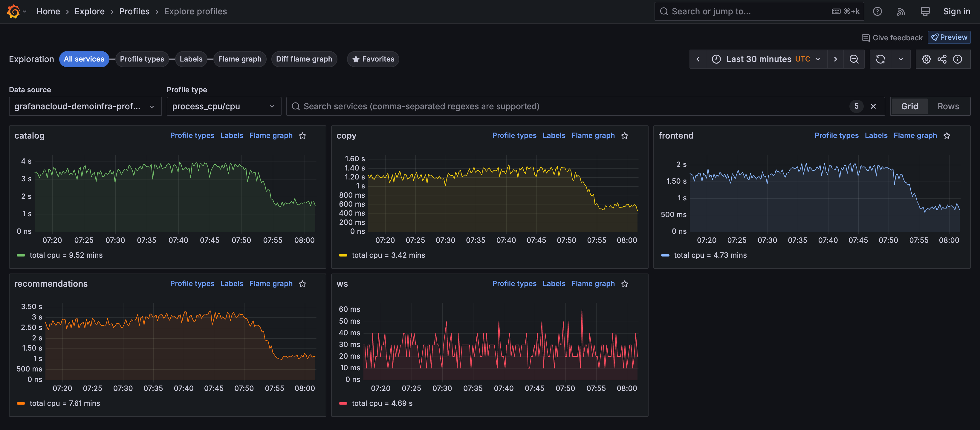Click the zoom out time range icon
Viewport: 980px width, 430px height.
pyautogui.click(x=854, y=59)
